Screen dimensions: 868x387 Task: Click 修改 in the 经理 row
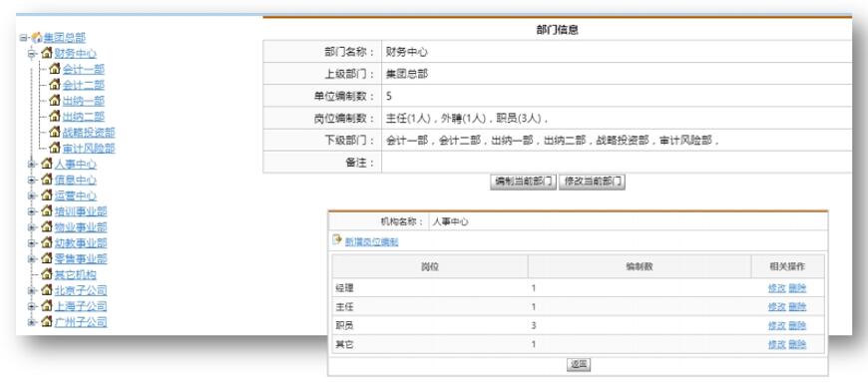(x=776, y=288)
